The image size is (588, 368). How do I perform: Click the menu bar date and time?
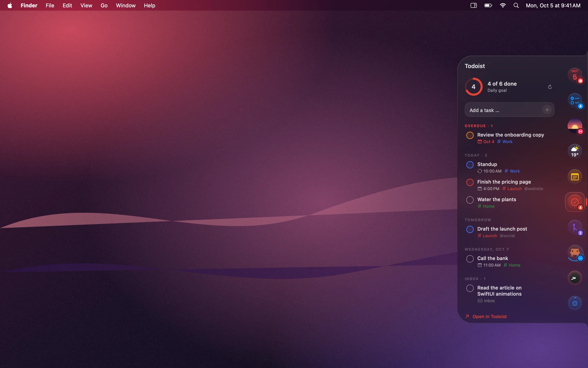coord(553,5)
